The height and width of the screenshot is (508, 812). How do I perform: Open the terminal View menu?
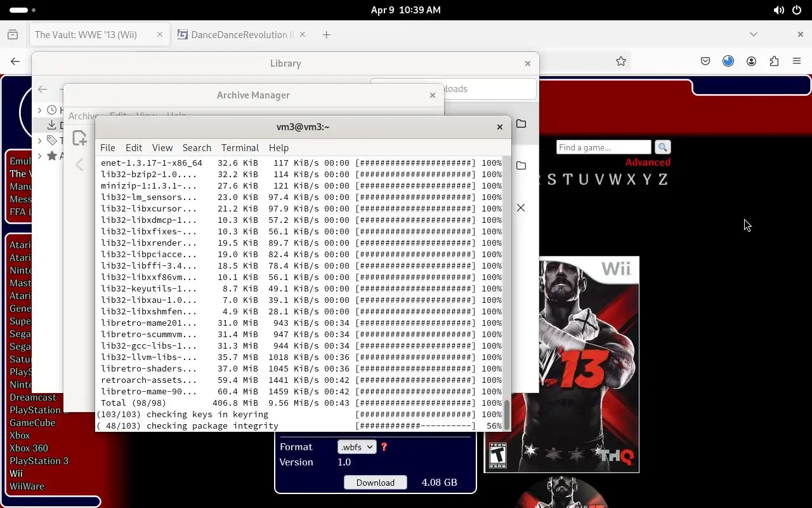pos(162,147)
